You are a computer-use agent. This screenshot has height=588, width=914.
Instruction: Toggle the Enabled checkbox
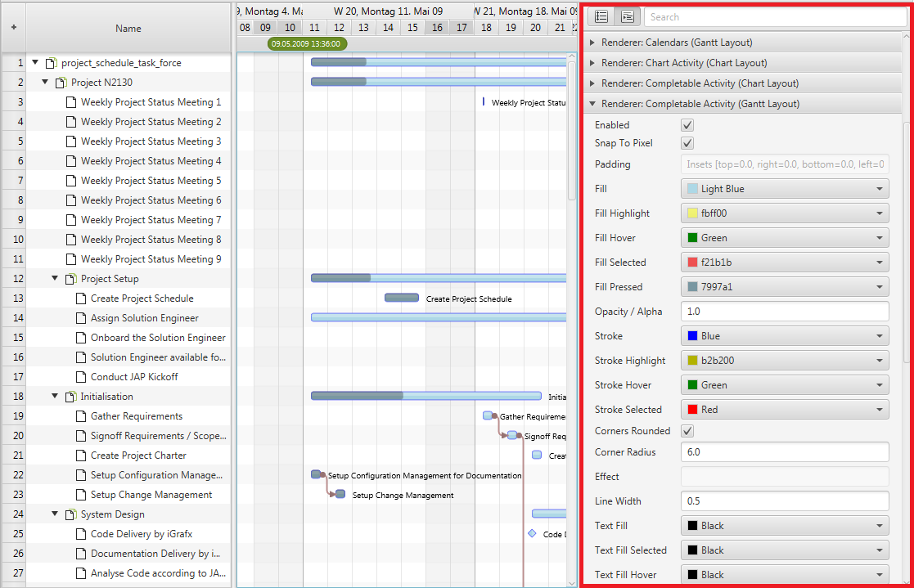tap(687, 124)
